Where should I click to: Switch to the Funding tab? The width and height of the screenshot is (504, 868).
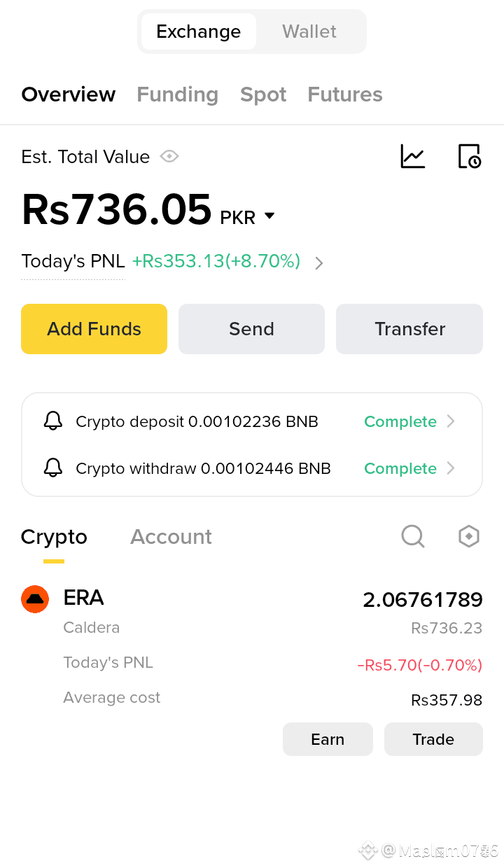178,94
